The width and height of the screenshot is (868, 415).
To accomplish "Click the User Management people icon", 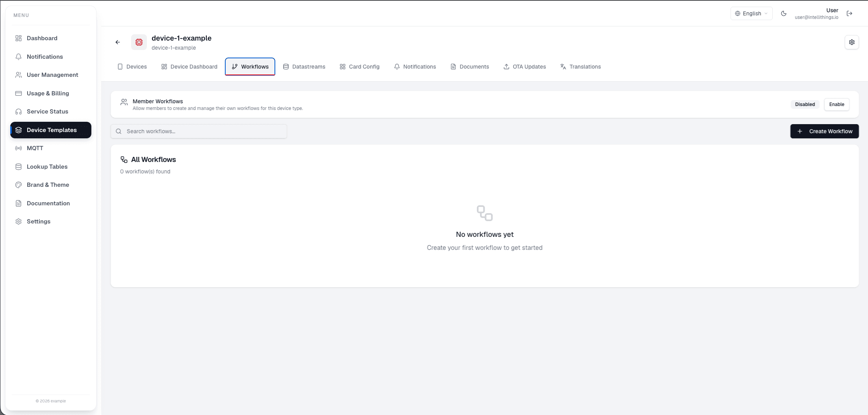I will (x=19, y=75).
